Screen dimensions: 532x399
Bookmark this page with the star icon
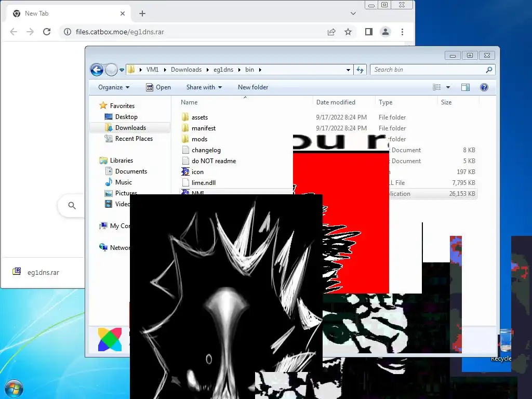(348, 32)
